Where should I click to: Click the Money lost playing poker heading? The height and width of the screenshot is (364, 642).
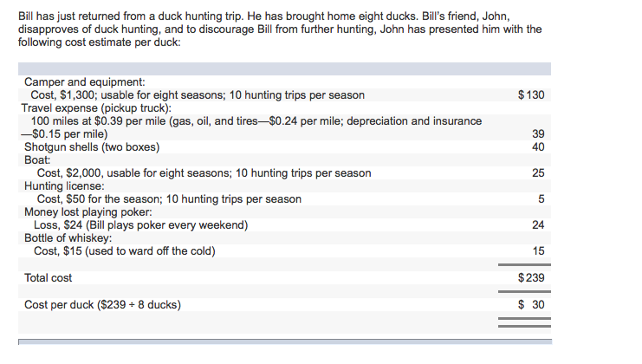[x=88, y=212]
